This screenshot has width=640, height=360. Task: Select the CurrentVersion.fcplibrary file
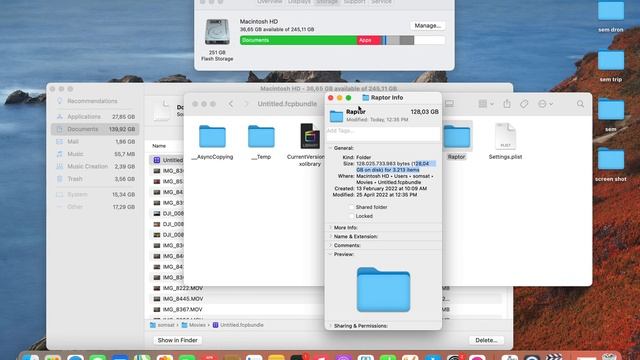pos(309,144)
